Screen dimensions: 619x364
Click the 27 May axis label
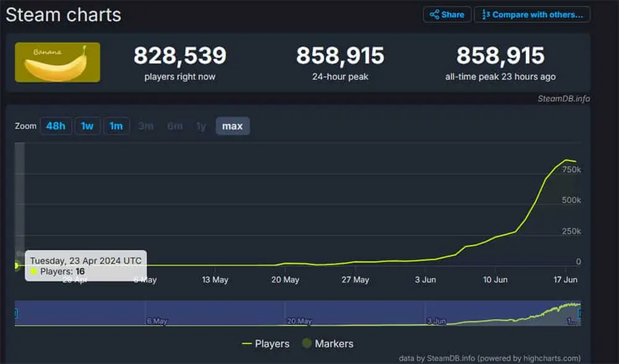pos(355,280)
